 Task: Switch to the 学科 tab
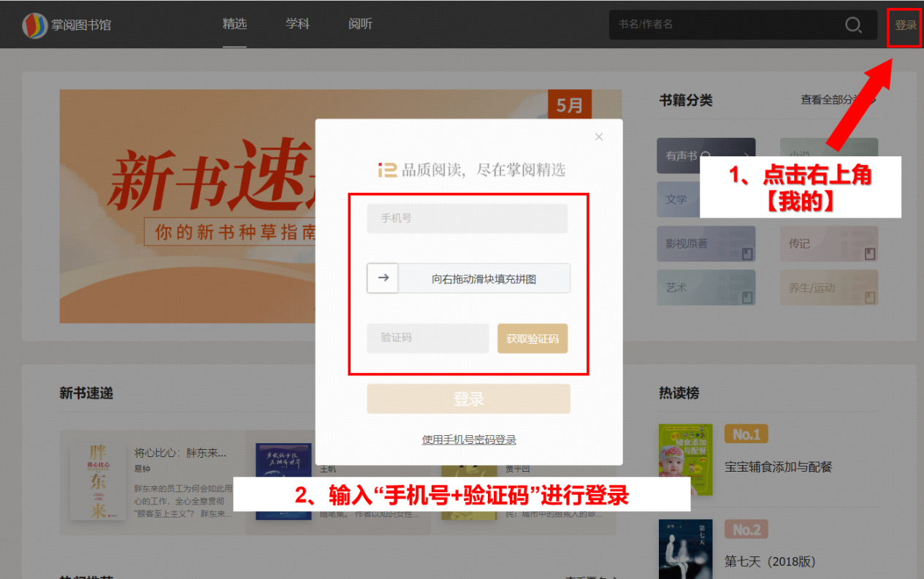click(x=297, y=24)
